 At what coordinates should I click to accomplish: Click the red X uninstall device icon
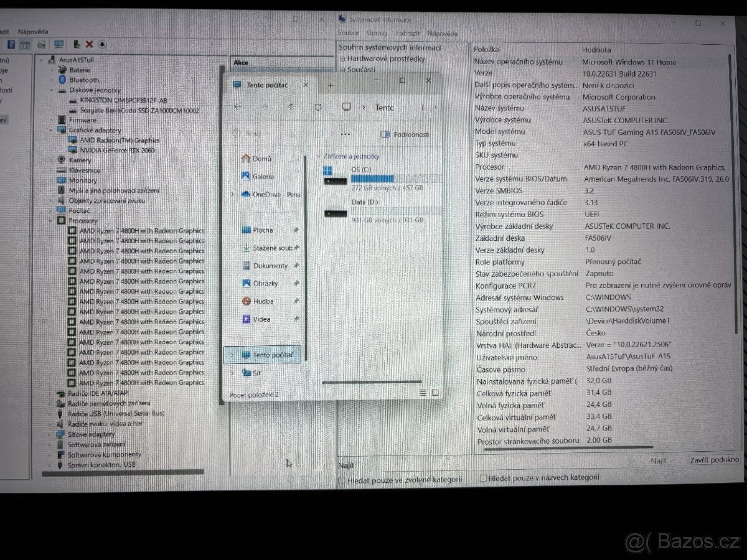(89, 44)
